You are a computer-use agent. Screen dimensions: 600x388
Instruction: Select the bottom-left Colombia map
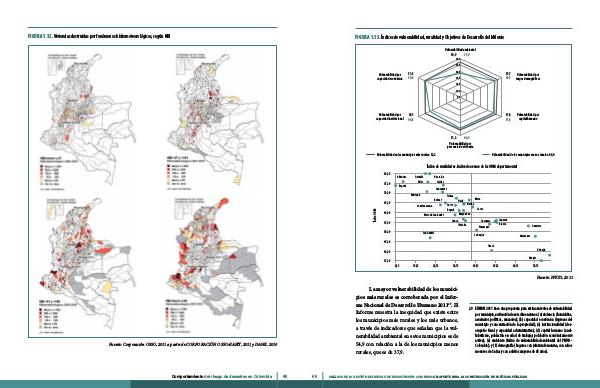pyautogui.click(x=87, y=264)
